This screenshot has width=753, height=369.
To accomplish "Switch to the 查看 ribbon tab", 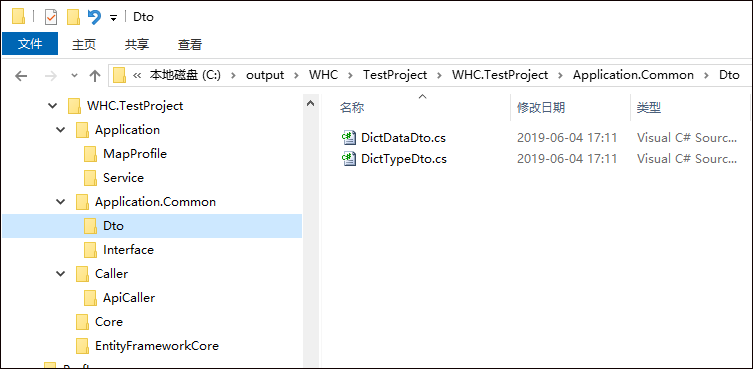I will 190,45.
